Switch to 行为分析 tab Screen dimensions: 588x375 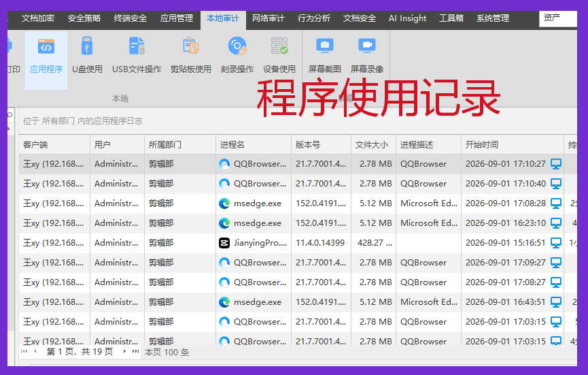coord(314,18)
